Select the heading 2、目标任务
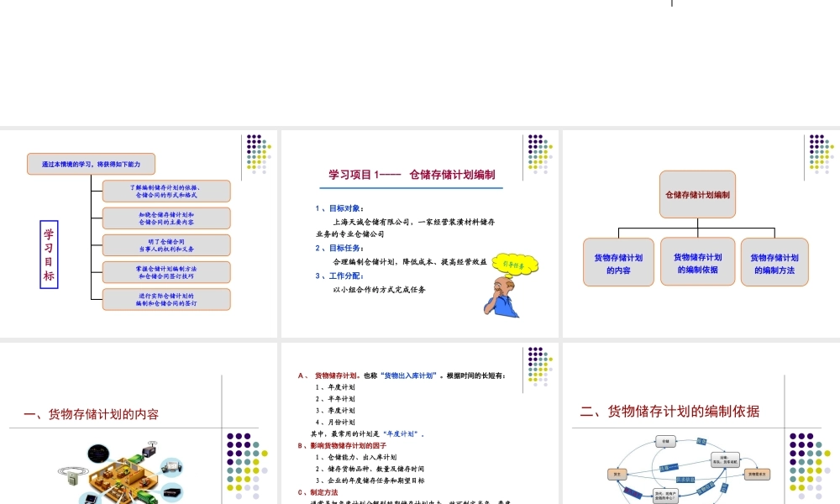The width and height of the screenshot is (840, 504). [339, 248]
